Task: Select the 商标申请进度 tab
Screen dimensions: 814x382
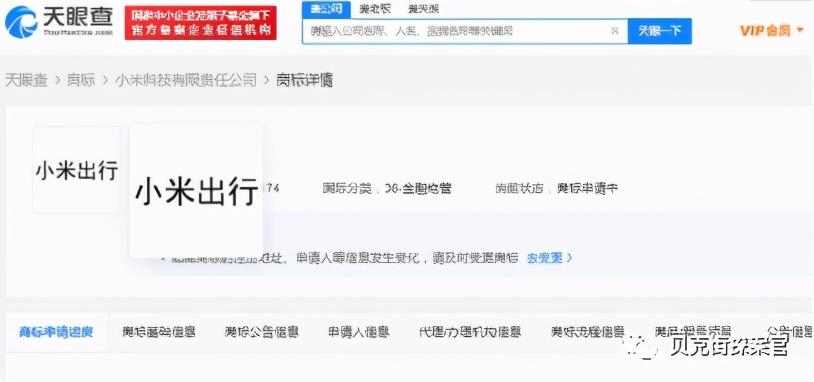Action: click(56, 332)
